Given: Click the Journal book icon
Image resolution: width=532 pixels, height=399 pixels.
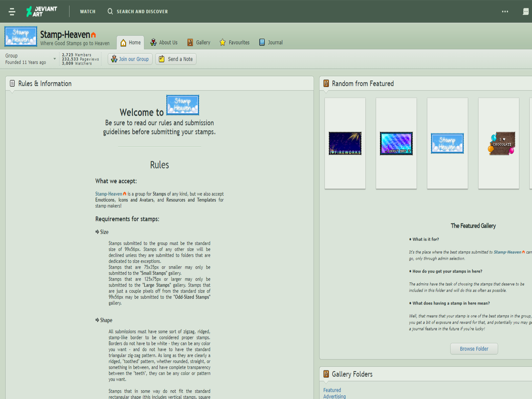Looking at the screenshot, I should (x=262, y=42).
